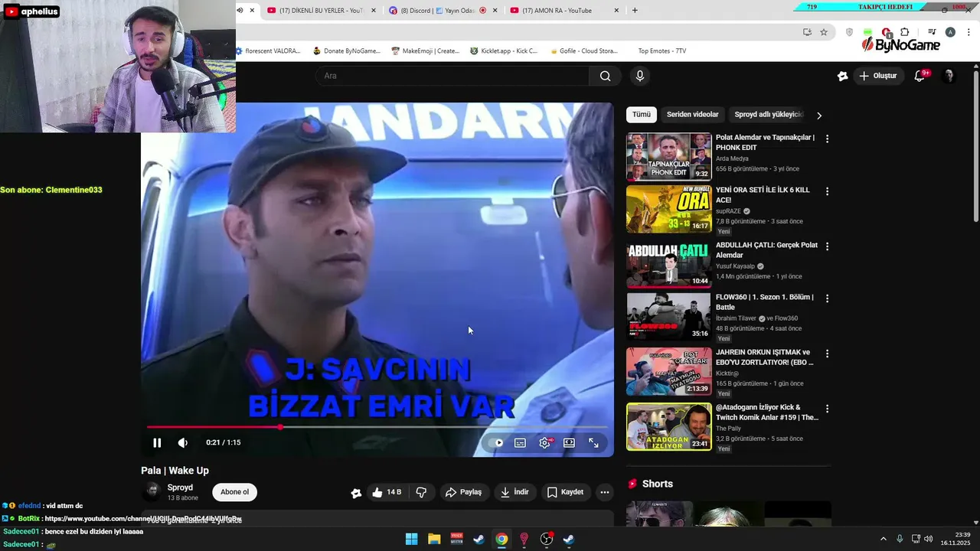Open ABDULLAH ÇATLI video title
Screen dimensions: 980x551
click(x=766, y=250)
